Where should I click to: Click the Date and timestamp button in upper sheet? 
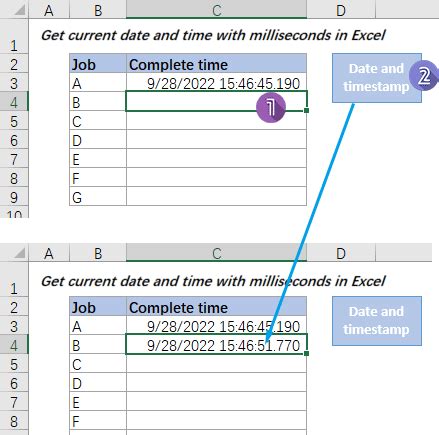(x=377, y=78)
